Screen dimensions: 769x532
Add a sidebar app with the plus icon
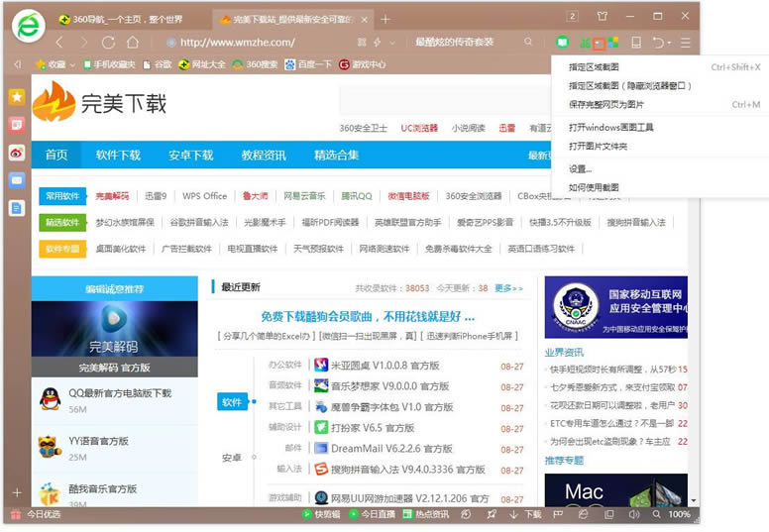(x=17, y=492)
